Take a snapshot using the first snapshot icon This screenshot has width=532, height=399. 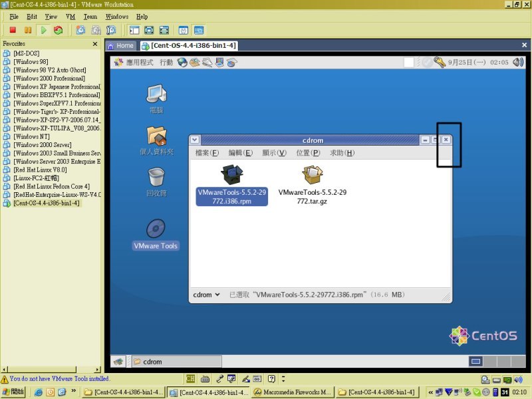(80, 30)
